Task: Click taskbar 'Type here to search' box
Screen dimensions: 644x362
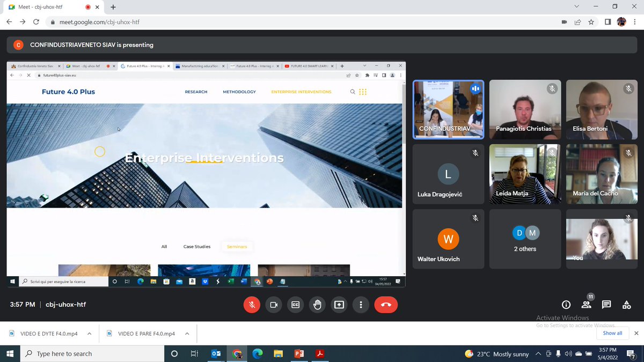Action: tap(92, 353)
